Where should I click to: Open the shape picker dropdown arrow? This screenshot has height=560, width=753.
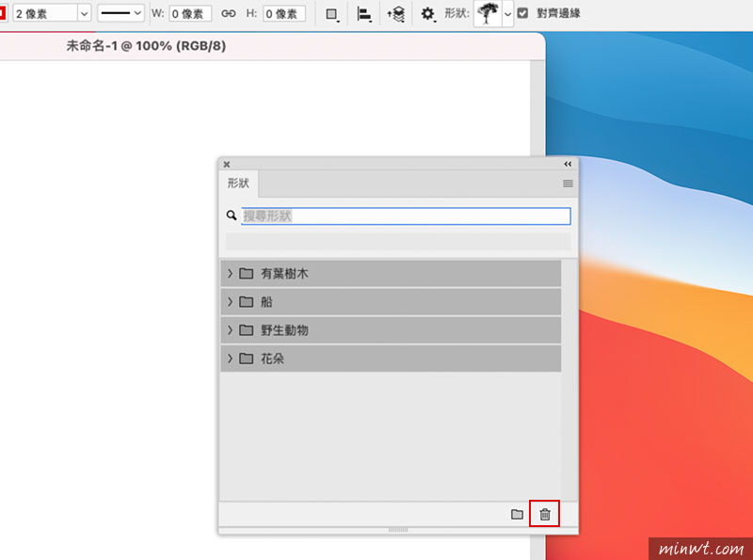[507, 14]
